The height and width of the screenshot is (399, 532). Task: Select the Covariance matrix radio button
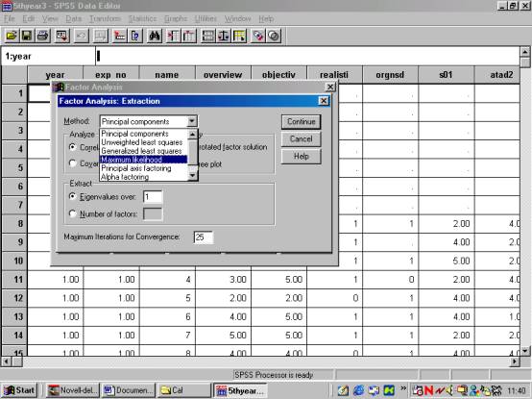[x=72, y=163]
